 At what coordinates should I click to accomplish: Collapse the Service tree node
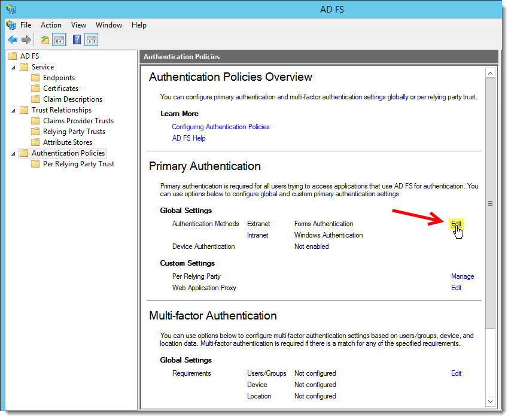click(x=13, y=68)
